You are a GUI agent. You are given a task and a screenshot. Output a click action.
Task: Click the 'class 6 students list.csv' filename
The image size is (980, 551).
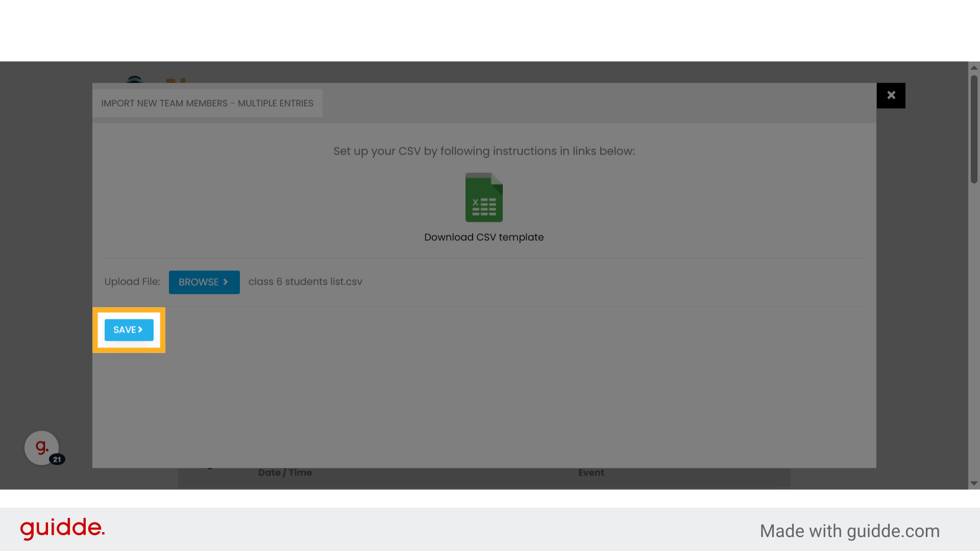tap(305, 282)
